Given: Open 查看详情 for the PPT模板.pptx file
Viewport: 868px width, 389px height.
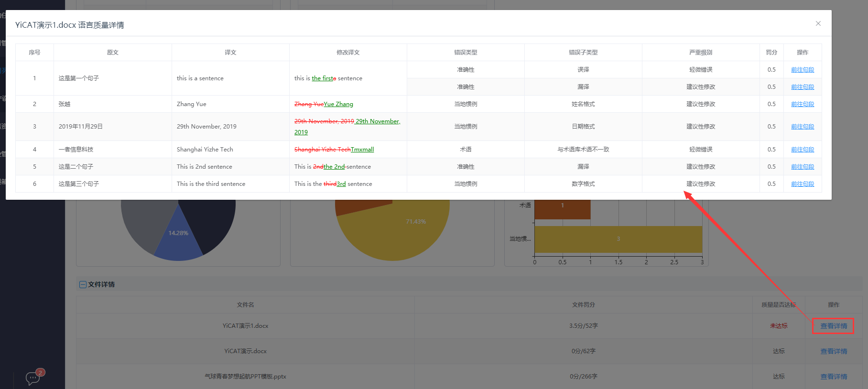Looking at the screenshot, I should coord(833,377).
